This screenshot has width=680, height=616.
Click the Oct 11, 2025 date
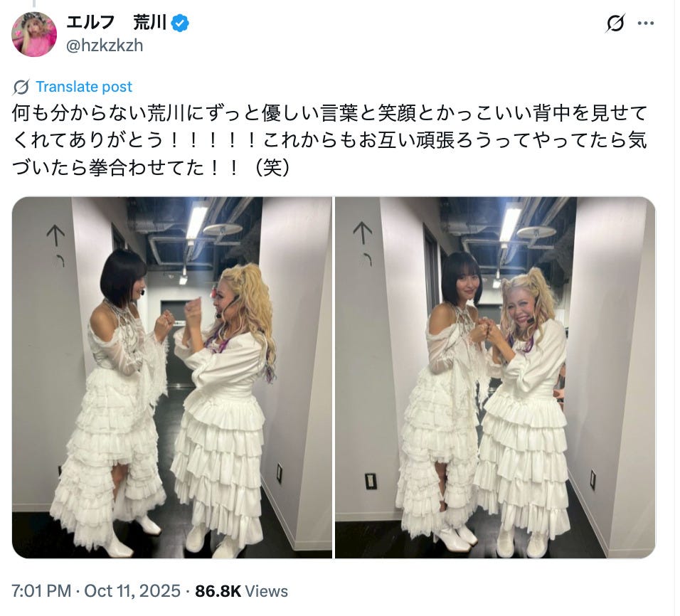tap(132, 591)
